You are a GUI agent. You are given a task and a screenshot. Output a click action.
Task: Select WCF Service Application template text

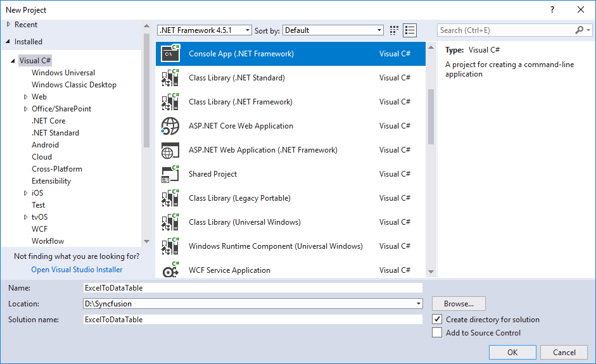point(229,270)
